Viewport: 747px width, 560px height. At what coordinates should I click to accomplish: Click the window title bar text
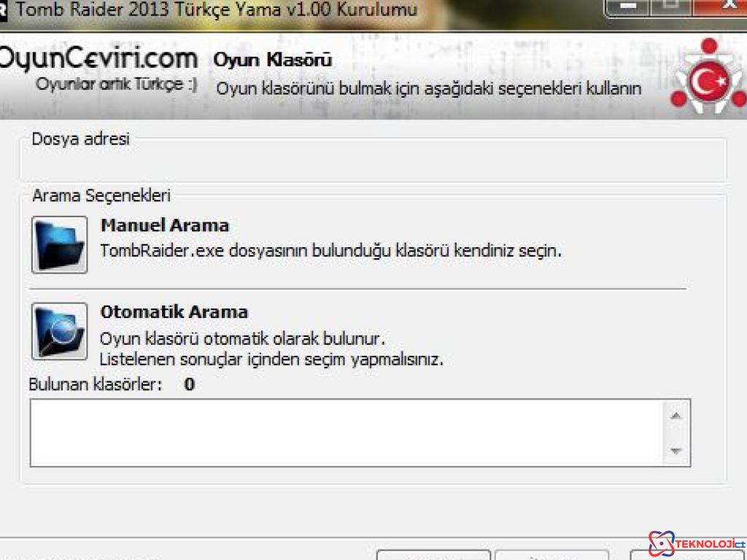(x=217, y=9)
